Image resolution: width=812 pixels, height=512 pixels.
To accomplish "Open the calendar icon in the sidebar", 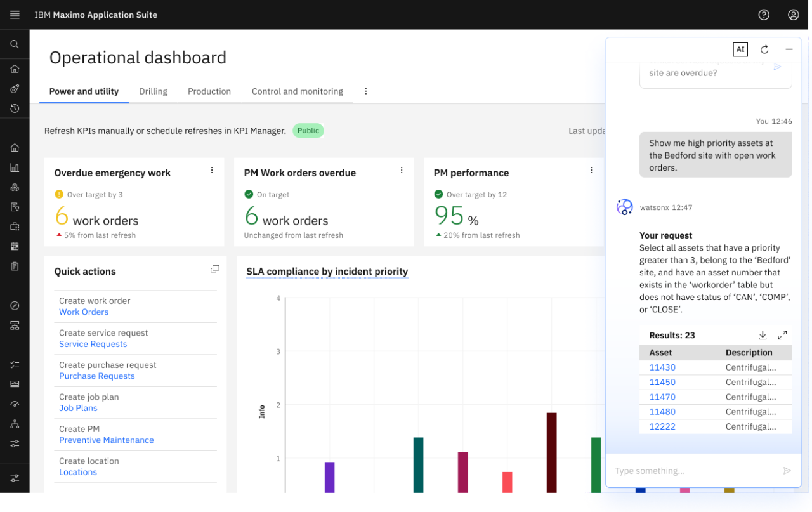I will click(15, 246).
